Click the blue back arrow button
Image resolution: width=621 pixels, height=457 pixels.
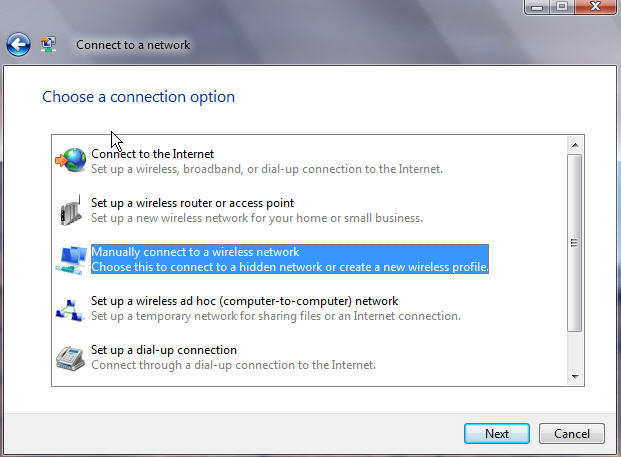(18, 44)
